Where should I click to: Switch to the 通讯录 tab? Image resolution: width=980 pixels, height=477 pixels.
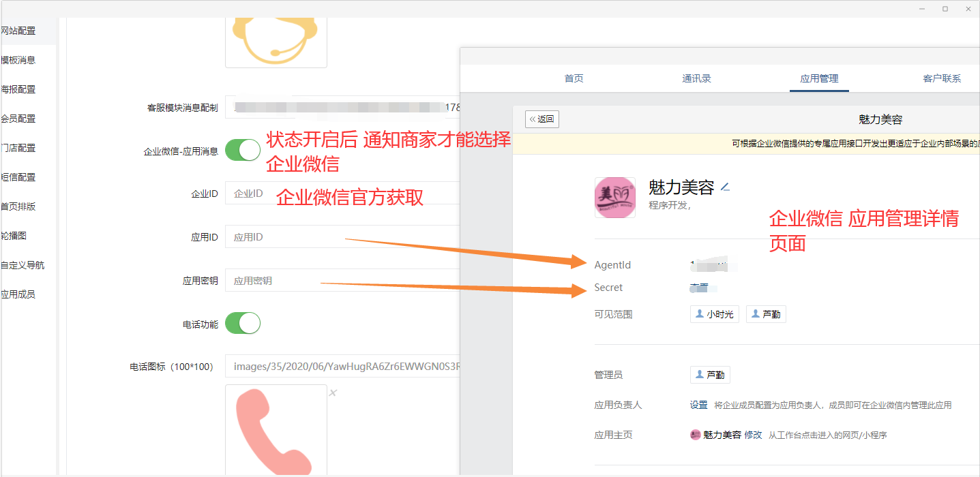[x=697, y=78]
